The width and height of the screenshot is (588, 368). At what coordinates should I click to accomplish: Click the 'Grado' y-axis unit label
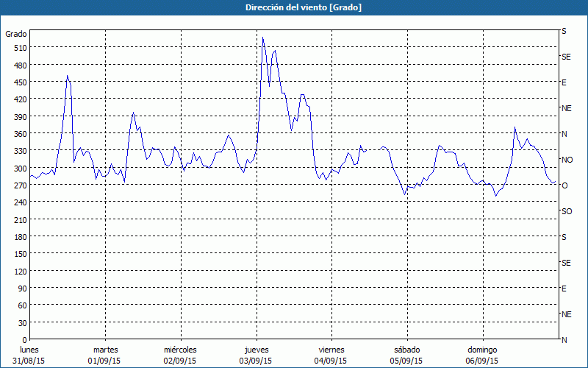16,34
